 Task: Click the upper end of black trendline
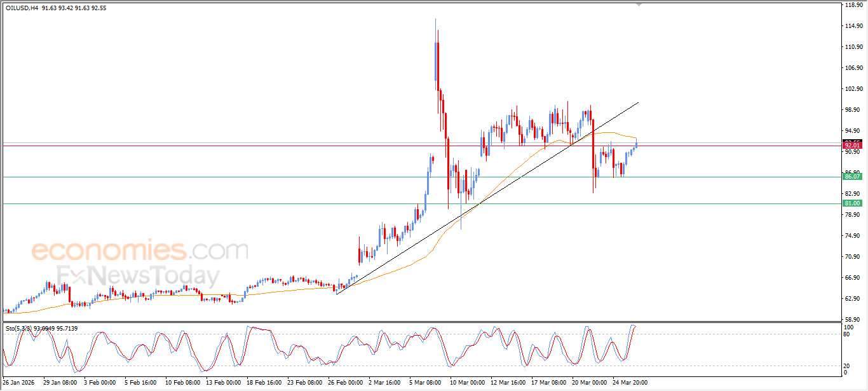click(638, 102)
